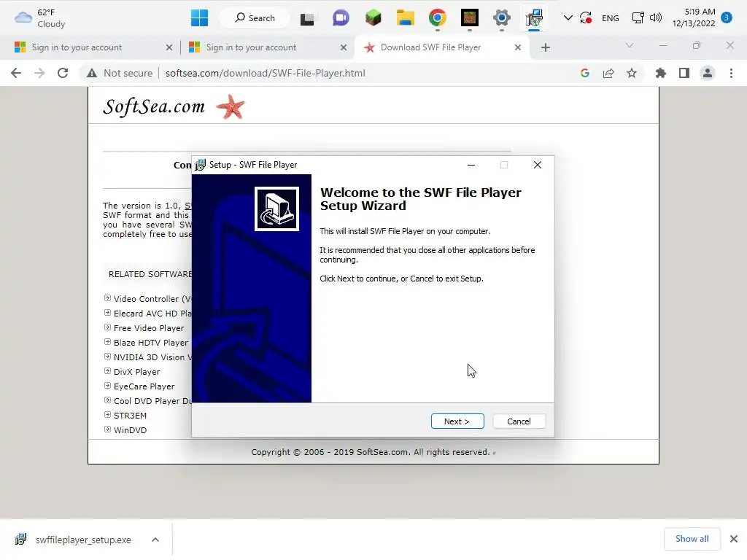The width and height of the screenshot is (747, 560).
Task: Close the first Sign in tab
Action: [169, 47]
